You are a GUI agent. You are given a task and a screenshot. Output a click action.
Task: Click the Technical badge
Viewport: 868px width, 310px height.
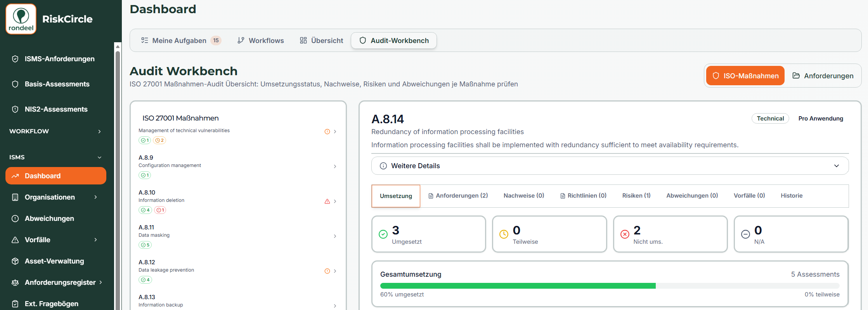tap(770, 119)
